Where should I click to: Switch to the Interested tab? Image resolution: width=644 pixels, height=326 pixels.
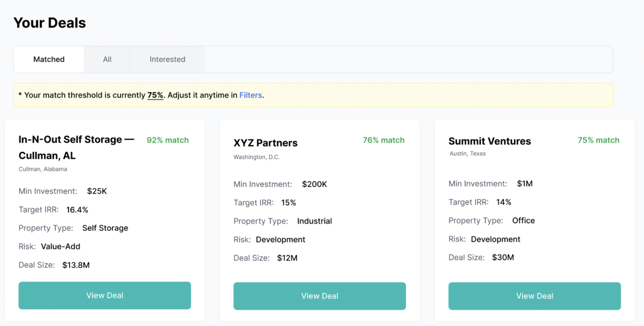167,59
